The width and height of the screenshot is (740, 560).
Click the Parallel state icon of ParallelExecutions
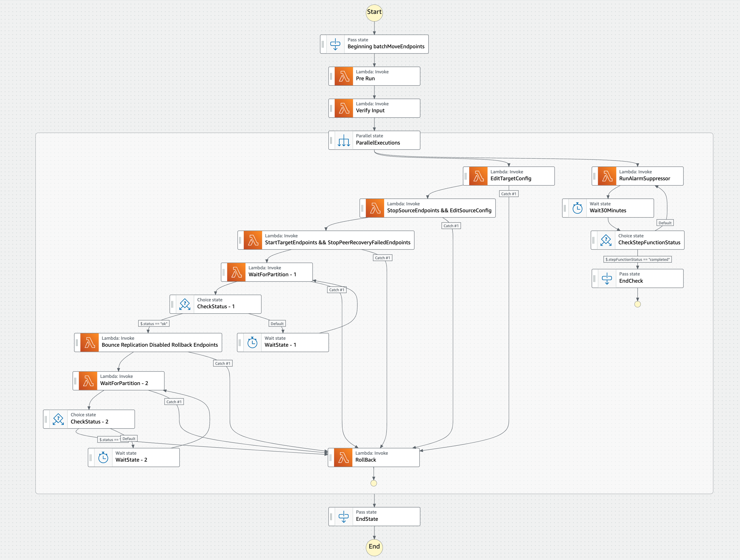(344, 141)
